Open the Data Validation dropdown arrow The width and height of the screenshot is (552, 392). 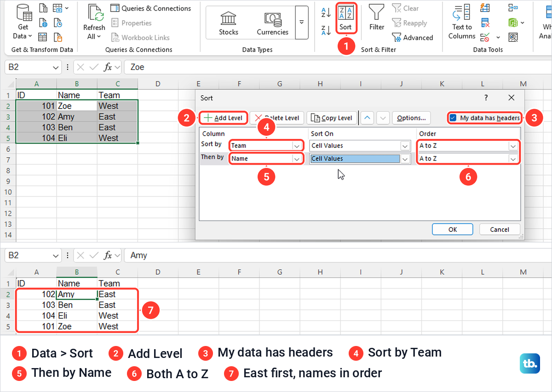(498, 37)
